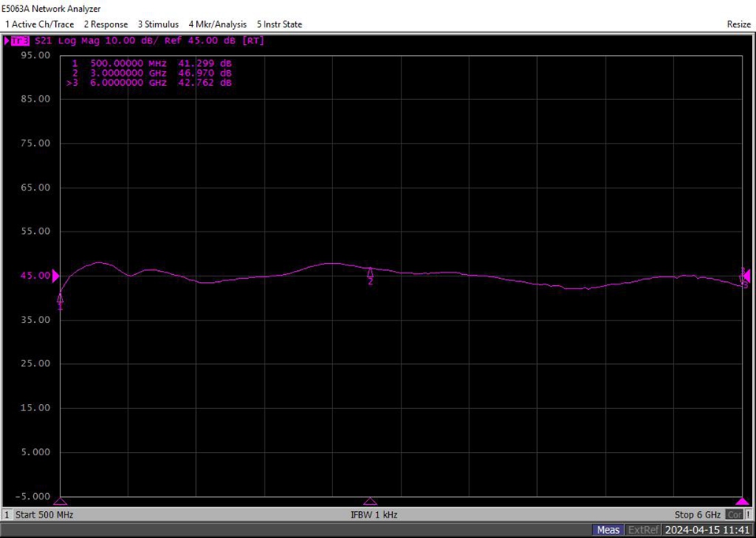Click the bottom marker 2 position triangle

[370, 501]
